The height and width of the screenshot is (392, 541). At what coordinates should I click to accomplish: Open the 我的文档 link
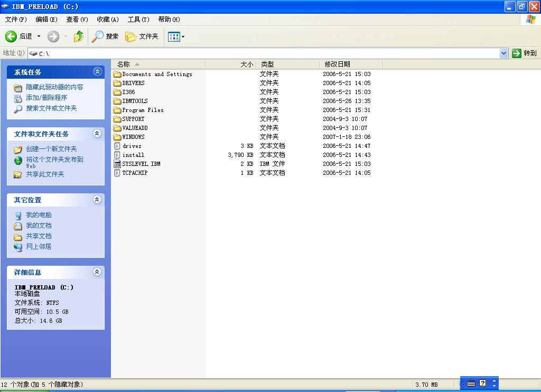point(39,226)
